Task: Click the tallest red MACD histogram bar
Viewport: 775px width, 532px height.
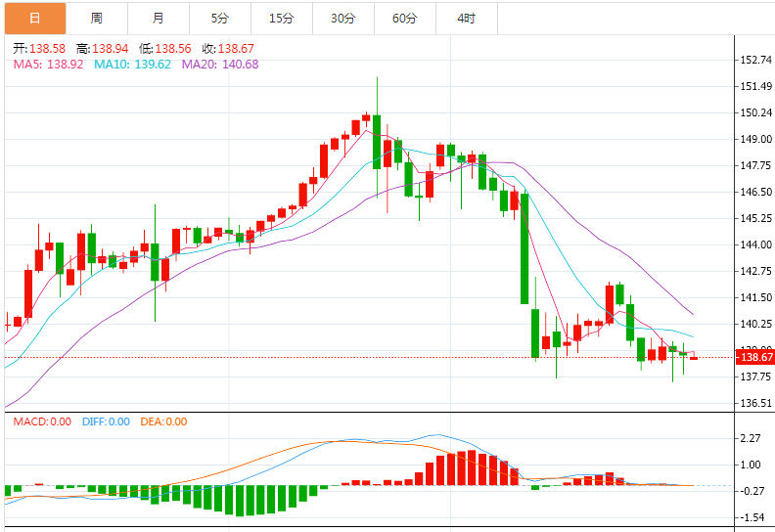Action: pyautogui.click(x=472, y=467)
